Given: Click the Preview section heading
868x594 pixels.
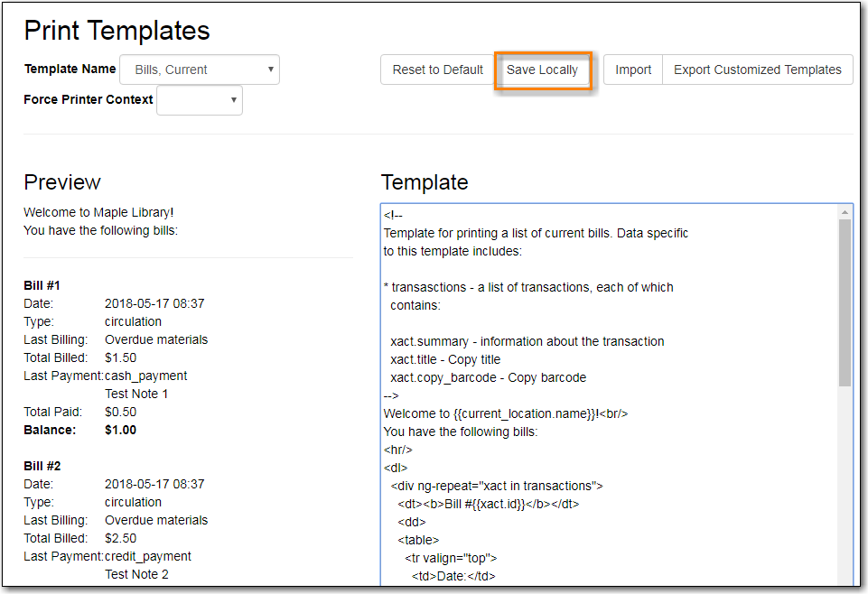Looking at the screenshot, I should click(61, 182).
